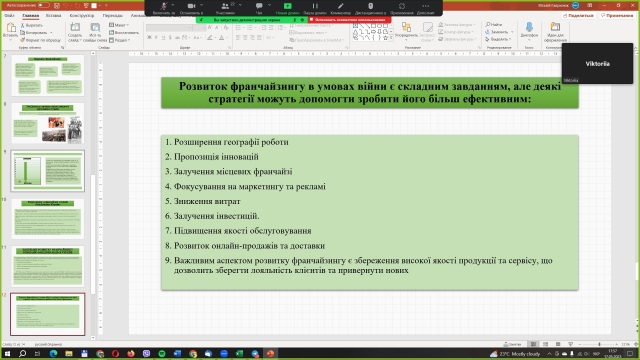This screenshot has width=640, height=360.
Task: Click the font color A swatch
Action: 221,38
